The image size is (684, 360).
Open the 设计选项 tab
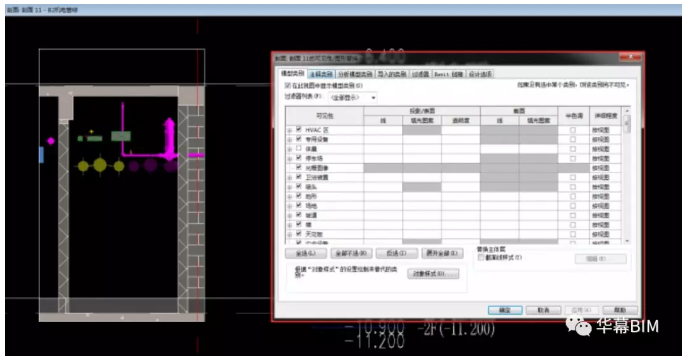click(x=480, y=74)
